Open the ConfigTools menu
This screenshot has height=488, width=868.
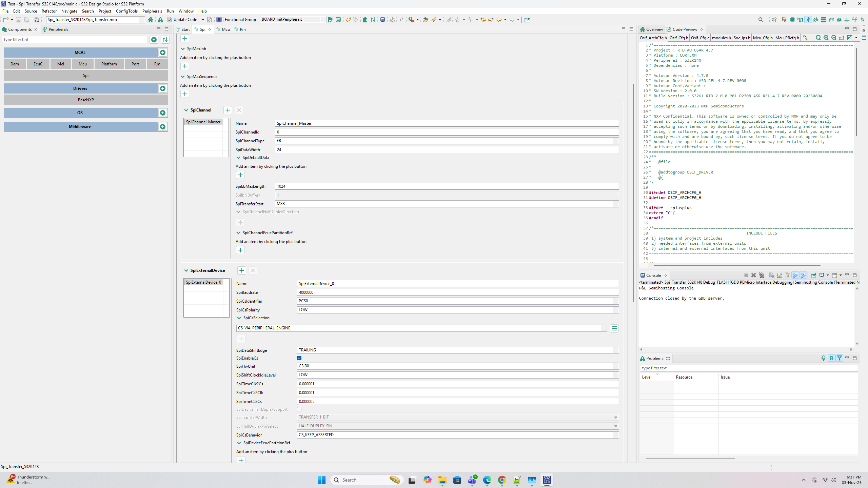tap(126, 11)
